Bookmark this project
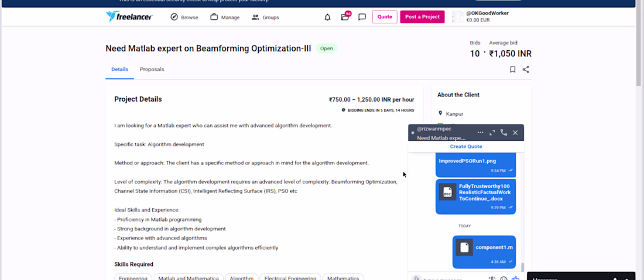Screen dimensions: 644x280 coord(513,70)
